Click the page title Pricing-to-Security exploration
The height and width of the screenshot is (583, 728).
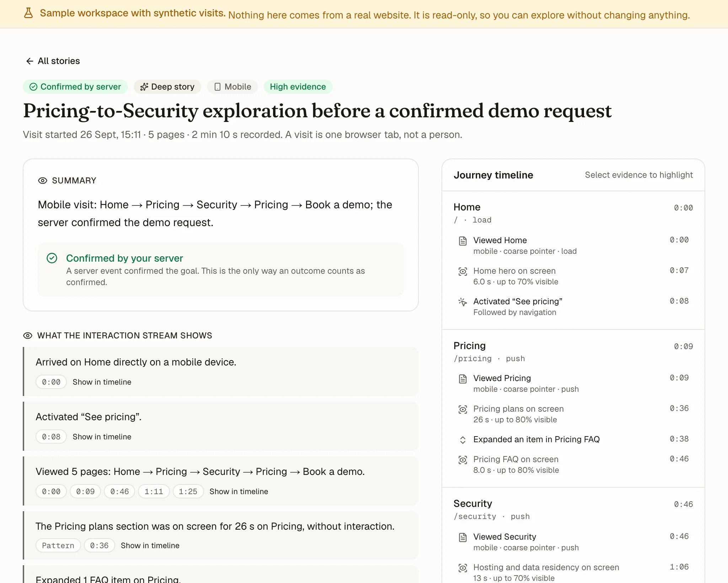(x=317, y=111)
